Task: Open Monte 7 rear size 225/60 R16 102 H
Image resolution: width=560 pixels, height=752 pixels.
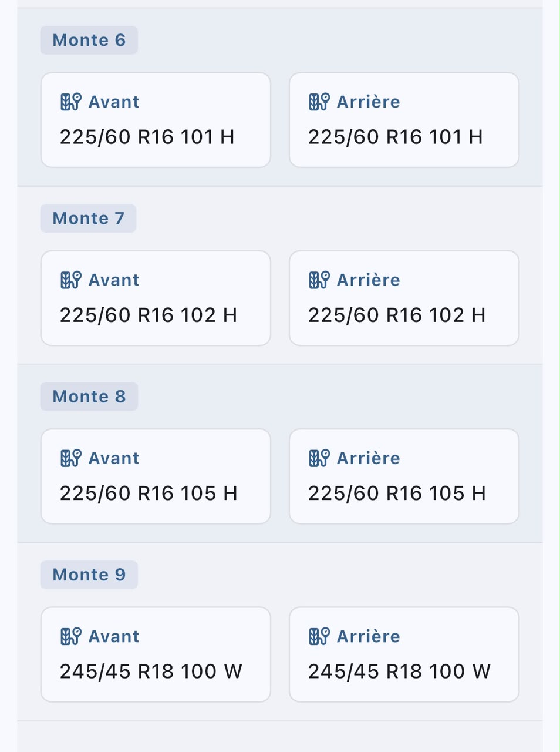Action: pos(397,315)
